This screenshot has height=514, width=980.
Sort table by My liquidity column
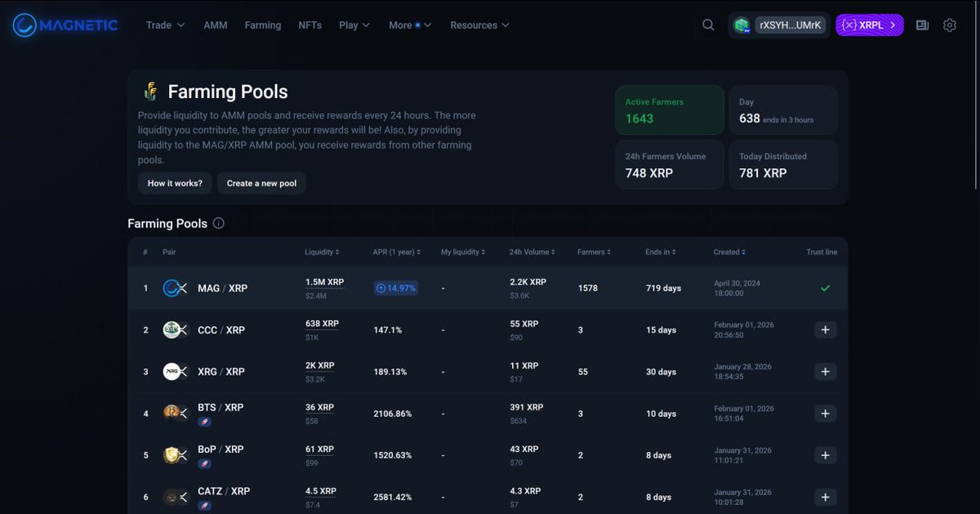(x=463, y=253)
